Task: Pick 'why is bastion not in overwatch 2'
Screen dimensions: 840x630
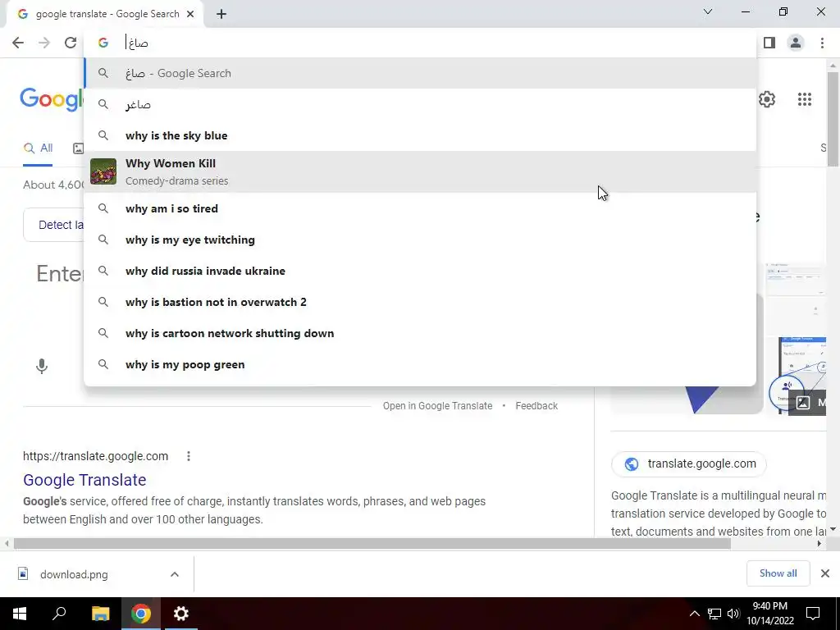Action: (x=420, y=302)
